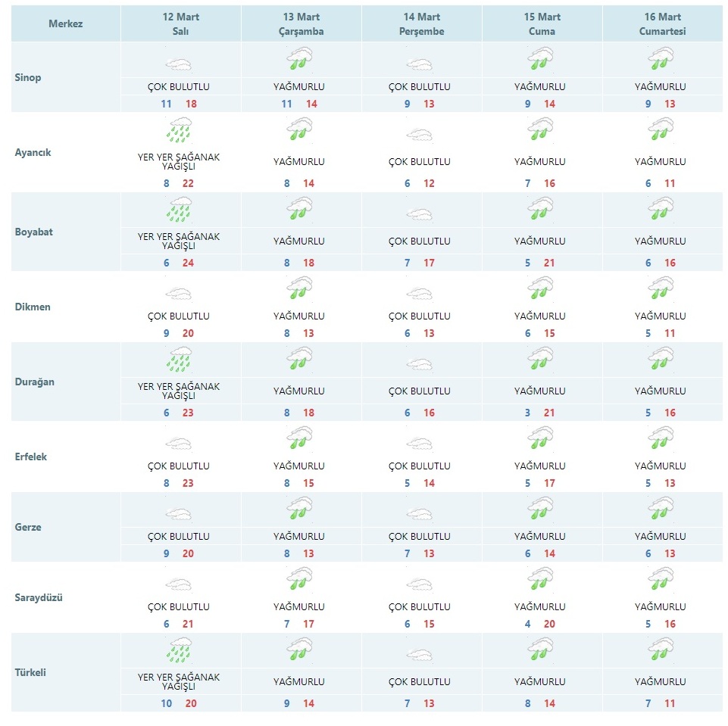This screenshot has width=728, height=726.
Task: Click Gerze's cloudy icon for 12 Mart Salı
Action: 179,514
